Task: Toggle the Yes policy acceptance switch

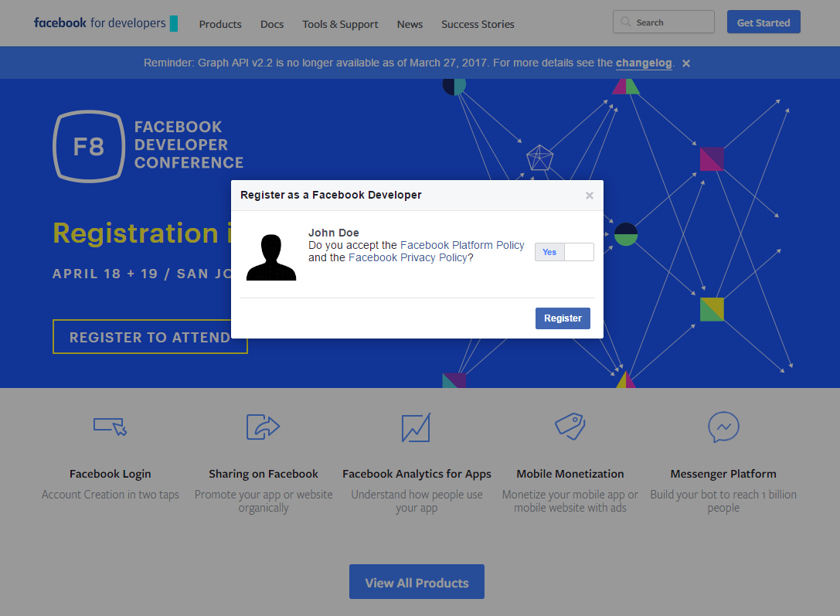Action: click(564, 252)
